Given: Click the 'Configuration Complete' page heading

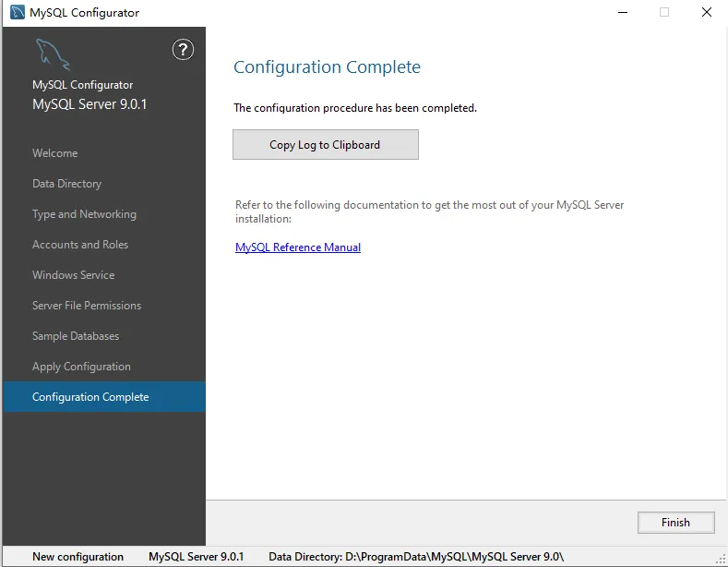Looking at the screenshot, I should click(x=327, y=66).
